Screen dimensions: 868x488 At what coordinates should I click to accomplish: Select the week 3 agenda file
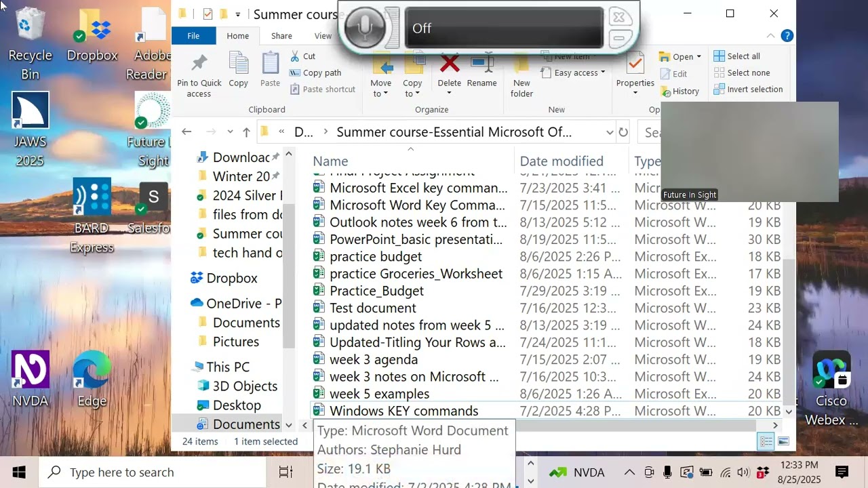coord(373,359)
